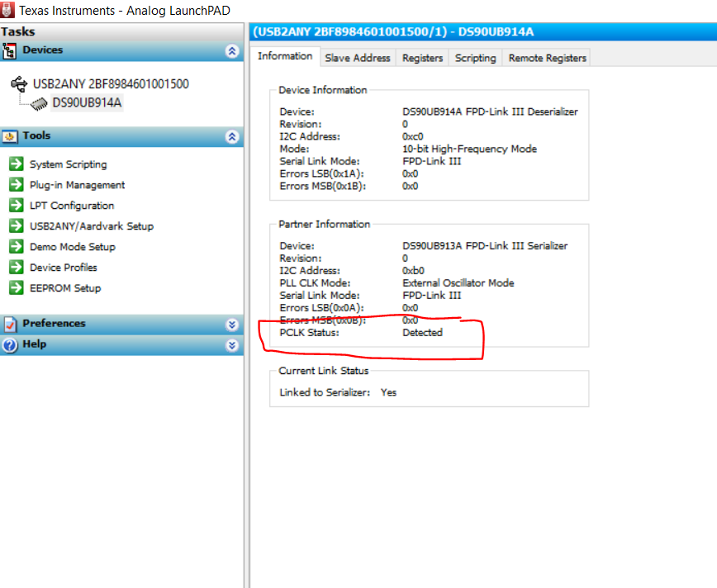Click the Texas Instruments app icon in title bar

(7, 10)
